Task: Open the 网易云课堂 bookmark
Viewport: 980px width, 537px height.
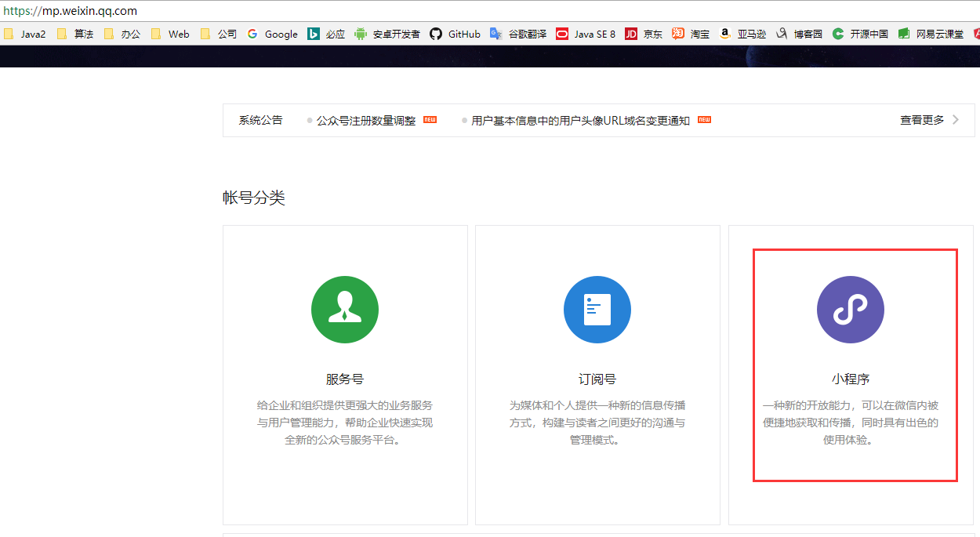Action: 931,34
